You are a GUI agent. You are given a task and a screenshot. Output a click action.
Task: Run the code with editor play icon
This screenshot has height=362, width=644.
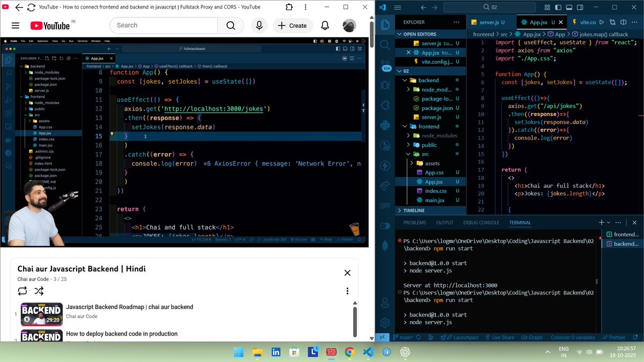(x=602, y=22)
